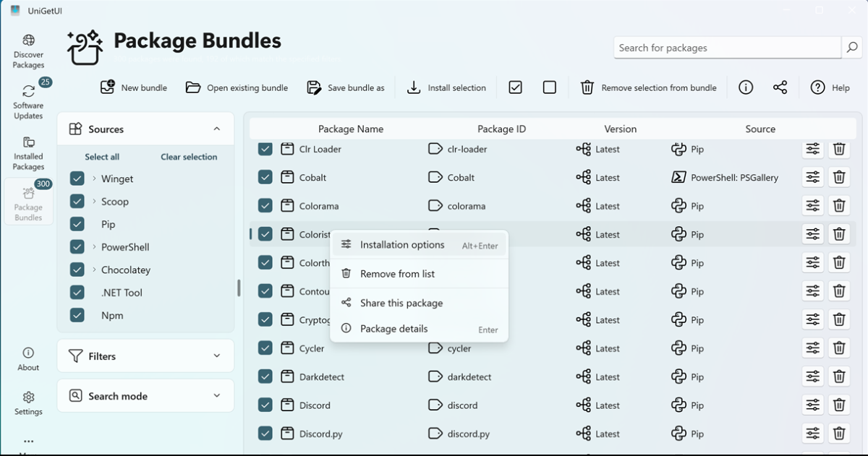Screen dimensions: 868x456
Task: Click New bundle button
Action: pyautogui.click(x=134, y=87)
